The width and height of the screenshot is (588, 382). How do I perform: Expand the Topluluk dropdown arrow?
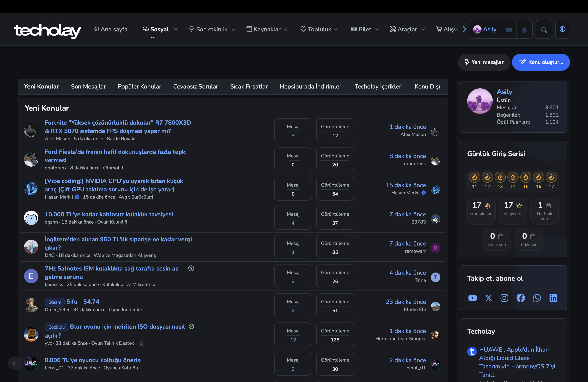336,30
